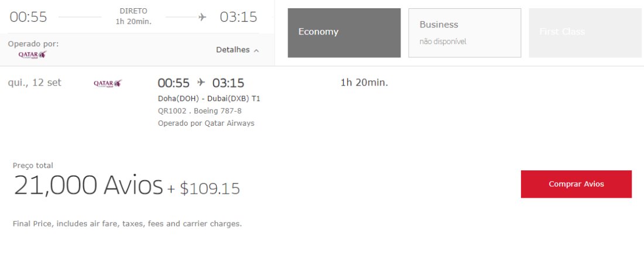Select the Economy cabin tab
Screen dimensions: 644x261
coord(344,33)
